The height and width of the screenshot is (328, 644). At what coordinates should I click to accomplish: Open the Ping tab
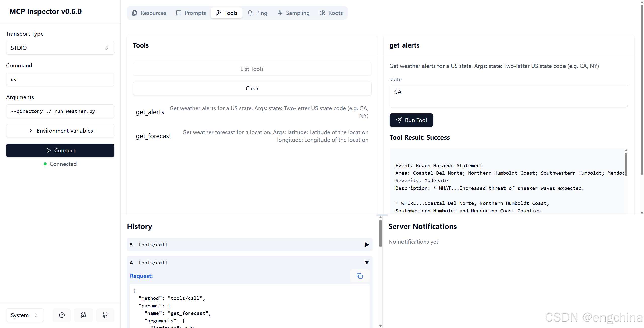(257, 13)
